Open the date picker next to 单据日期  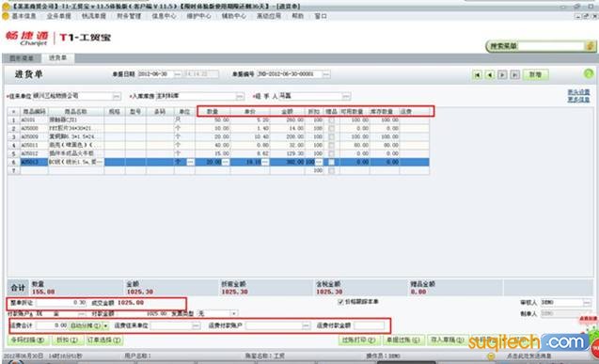[x=178, y=74]
